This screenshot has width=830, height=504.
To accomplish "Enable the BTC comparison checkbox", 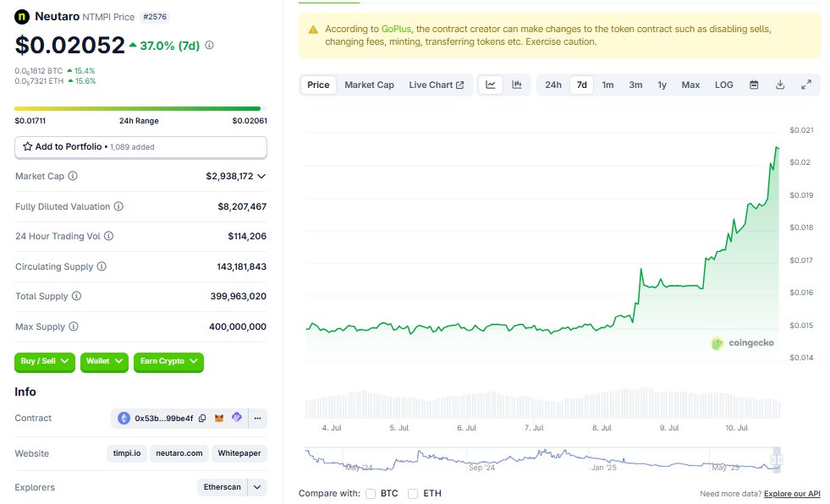I will pyautogui.click(x=371, y=493).
